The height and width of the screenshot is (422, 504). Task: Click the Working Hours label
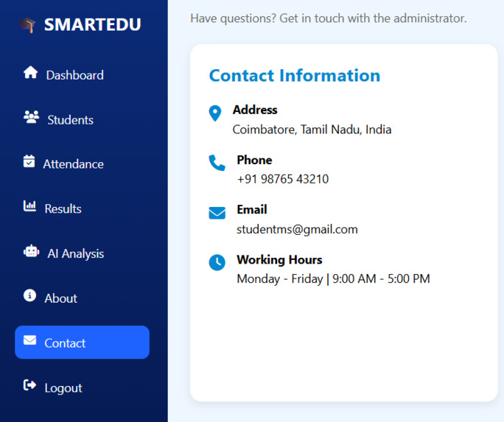[x=279, y=260]
